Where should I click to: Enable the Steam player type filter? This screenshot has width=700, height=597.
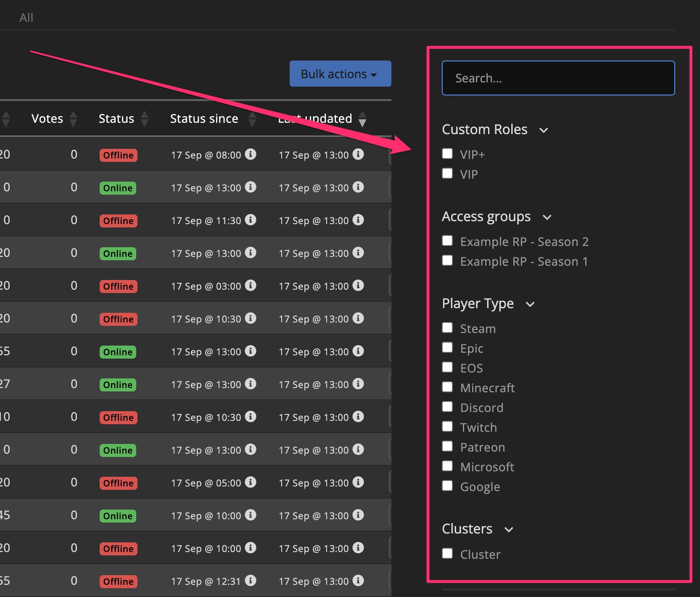(x=447, y=328)
